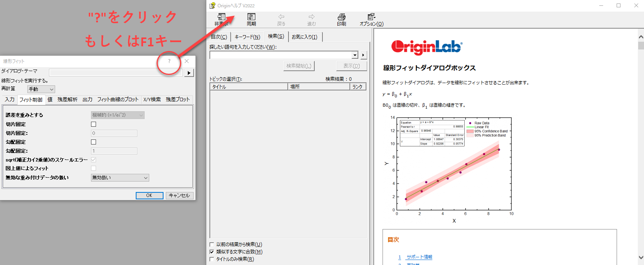Toggle sqrt(補正カイ2乗値)のスケールエラー checkbox
This screenshot has height=265, width=644.
(x=93, y=160)
